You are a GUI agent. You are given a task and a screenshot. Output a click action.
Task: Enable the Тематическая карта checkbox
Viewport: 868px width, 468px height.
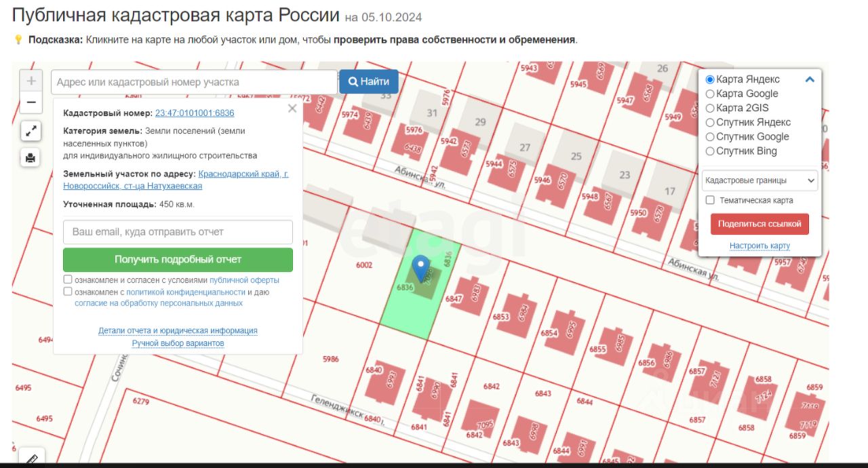710,200
